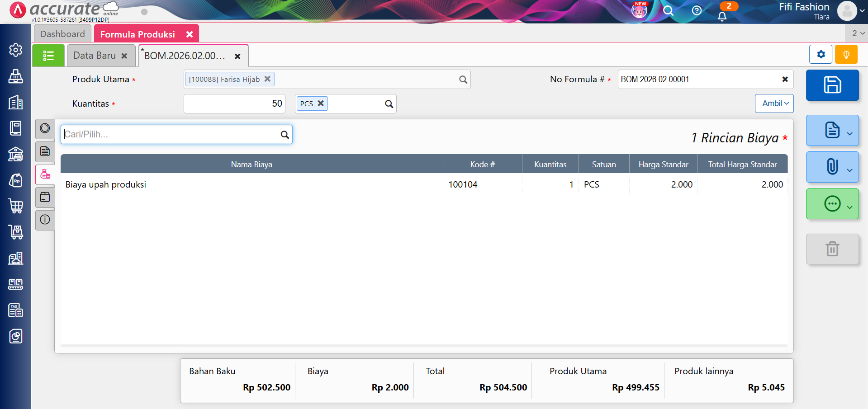Switch to the Dashboard tab
The image size is (868, 409).
62,34
